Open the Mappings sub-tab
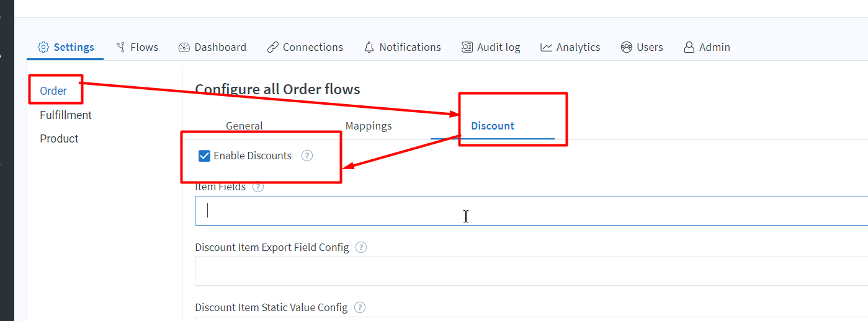The image size is (868, 321). (x=369, y=126)
